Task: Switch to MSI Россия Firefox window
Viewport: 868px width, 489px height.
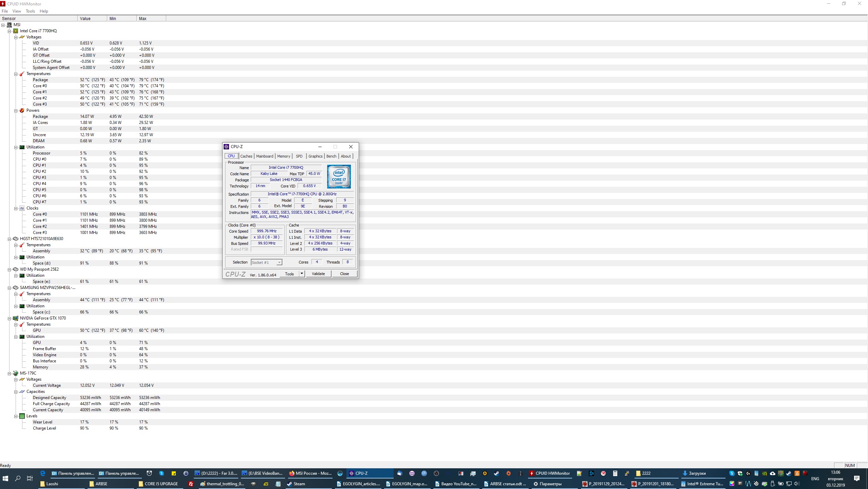Action: [310, 473]
